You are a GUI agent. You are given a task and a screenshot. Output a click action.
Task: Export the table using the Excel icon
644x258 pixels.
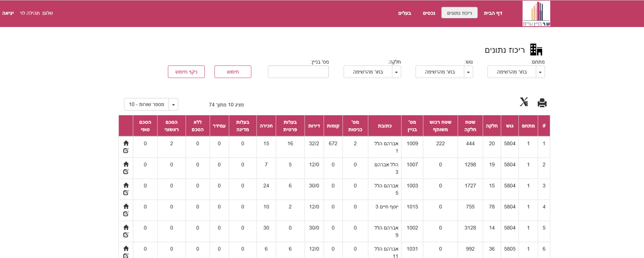(524, 102)
